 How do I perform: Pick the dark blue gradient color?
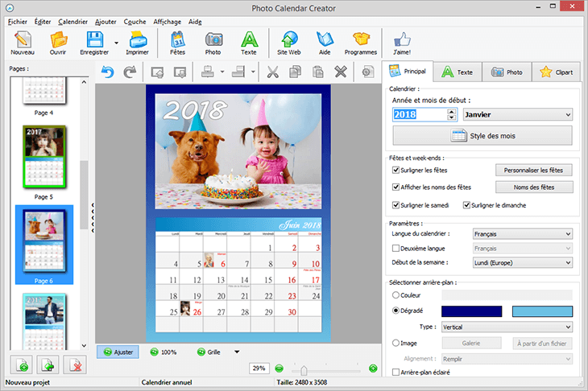click(471, 311)
